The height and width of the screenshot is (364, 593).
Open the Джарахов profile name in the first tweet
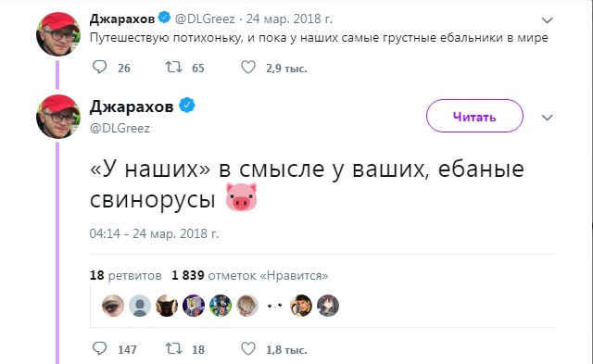pos(122,19)
